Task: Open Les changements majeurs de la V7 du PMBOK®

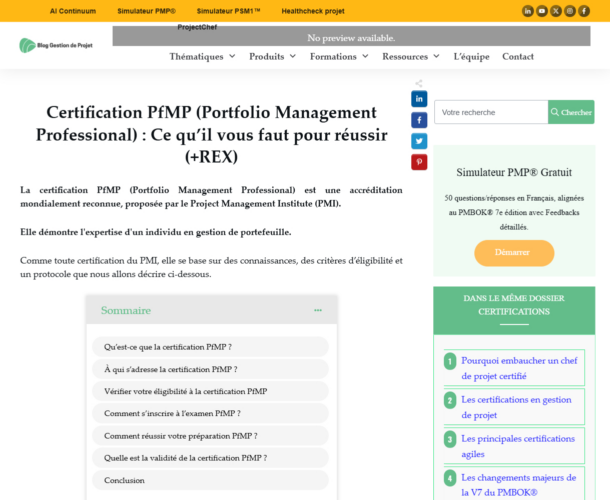Action: pos(519,485)
